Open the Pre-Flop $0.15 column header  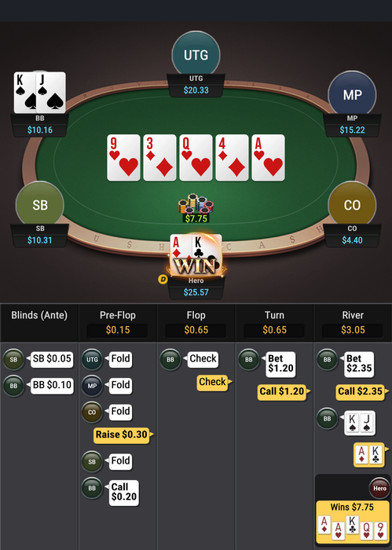118,322
